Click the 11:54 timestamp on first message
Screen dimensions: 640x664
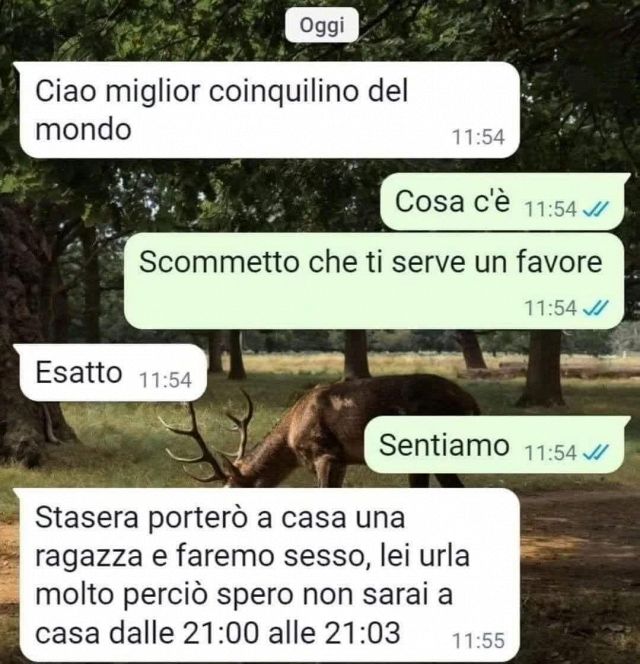(x=479, y=137)
